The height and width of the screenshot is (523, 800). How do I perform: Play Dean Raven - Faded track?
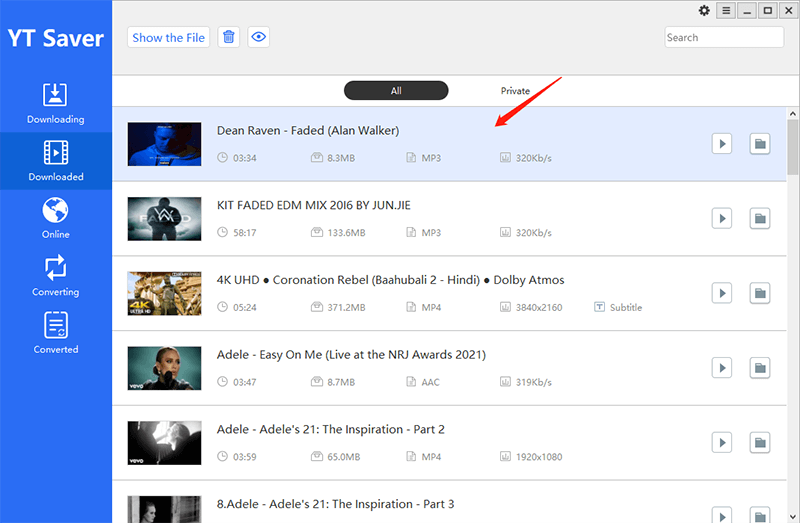(x=722, y=144)
